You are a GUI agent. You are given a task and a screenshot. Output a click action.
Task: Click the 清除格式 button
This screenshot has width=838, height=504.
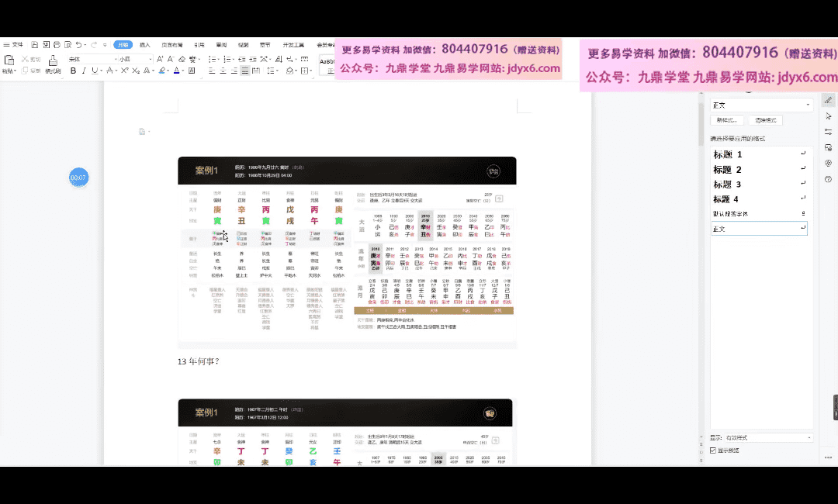765,120
